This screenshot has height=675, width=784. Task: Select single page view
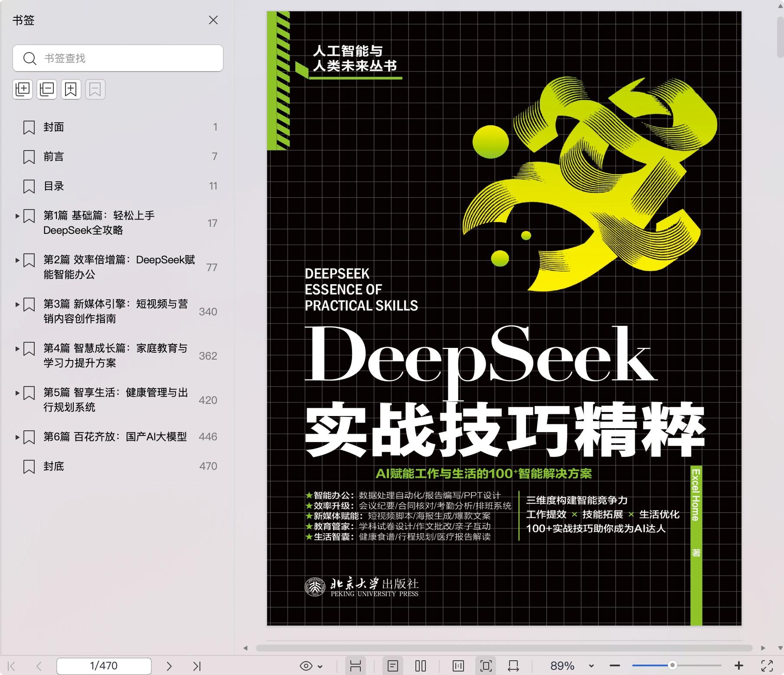393,666
